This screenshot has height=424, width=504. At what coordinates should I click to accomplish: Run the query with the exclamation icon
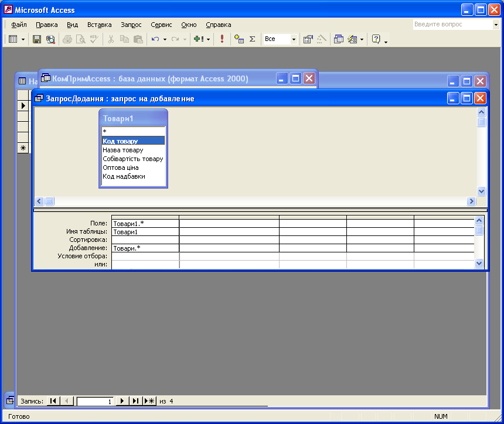222,39
